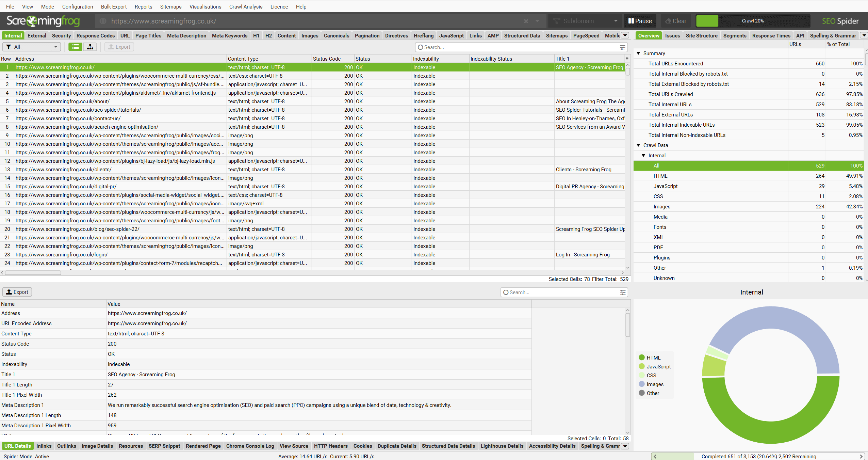Open the Configuration menu
Viewport: 868px width, 460px height.
click(x=77, y=6)
